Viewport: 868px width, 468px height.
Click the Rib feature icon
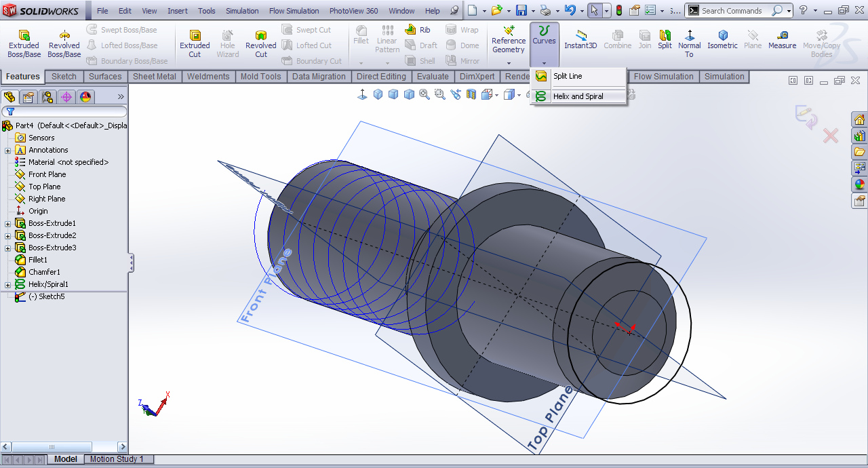(418, 30)
